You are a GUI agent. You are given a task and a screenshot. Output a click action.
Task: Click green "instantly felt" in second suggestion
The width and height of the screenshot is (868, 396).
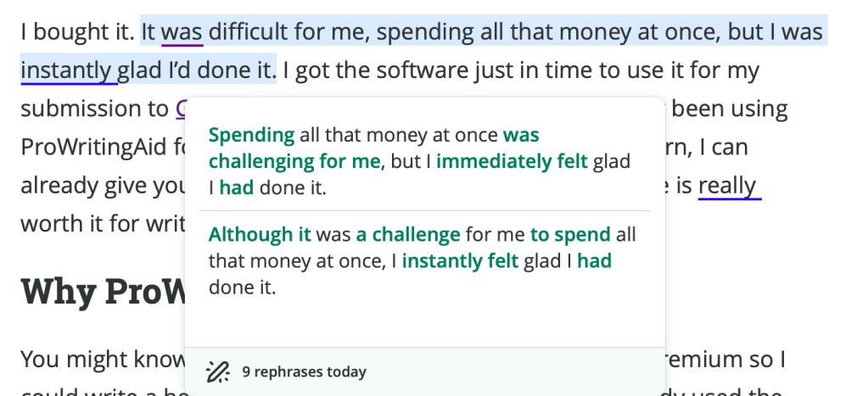[x=460, y=261]
